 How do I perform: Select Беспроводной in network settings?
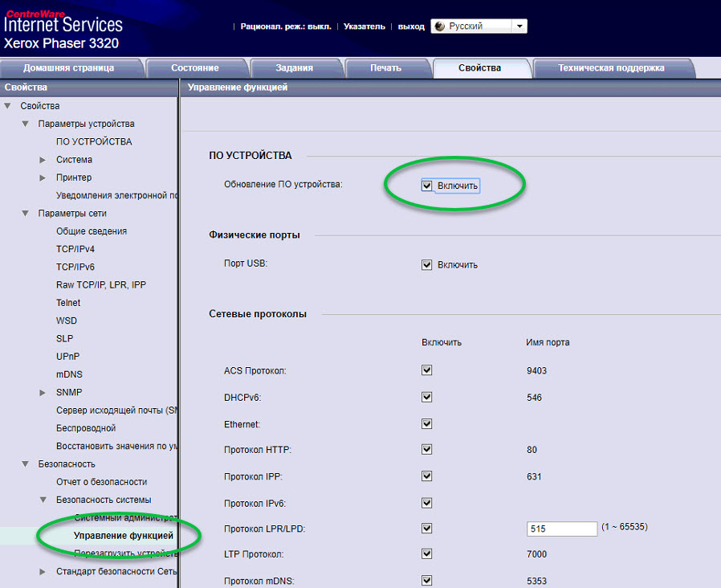click(x=86, y=428)
